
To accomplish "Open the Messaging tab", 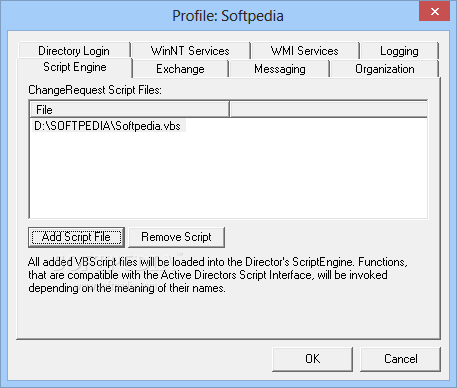I will point(279,69).
